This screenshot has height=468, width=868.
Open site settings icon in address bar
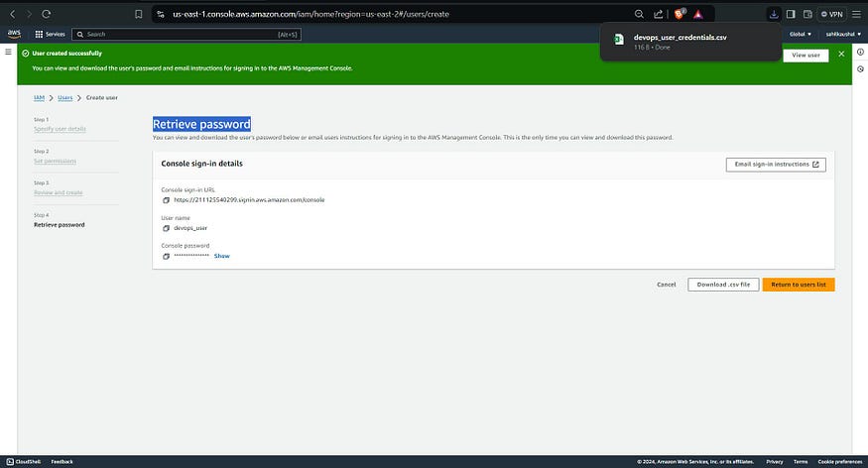(x=161, y=15)
